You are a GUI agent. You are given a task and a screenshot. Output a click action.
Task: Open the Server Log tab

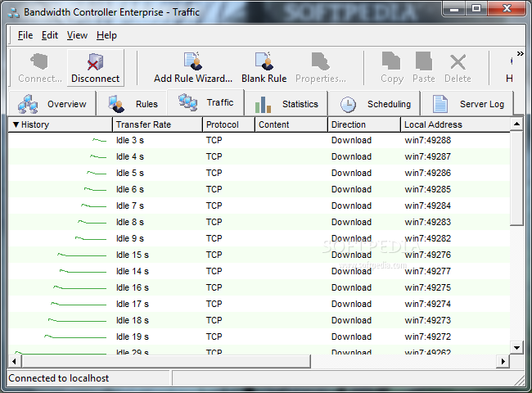467,104
